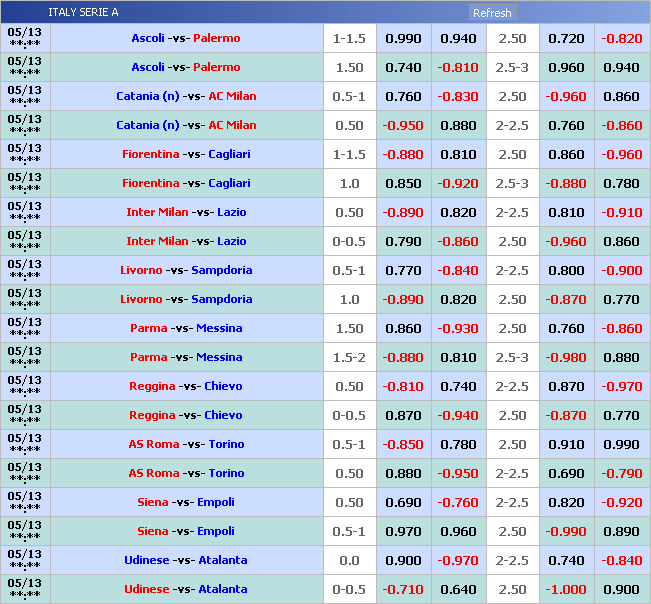Pick the -0.830 odds for Catania vs AC Milan
The height and width of the screenshot is (604, 651).
tap(458, 96)
